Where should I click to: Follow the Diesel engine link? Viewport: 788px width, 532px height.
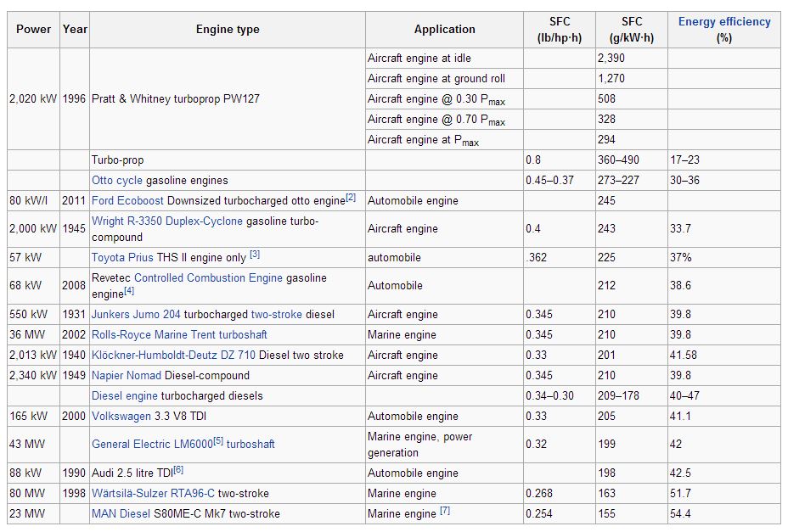[x=124, y=396]
